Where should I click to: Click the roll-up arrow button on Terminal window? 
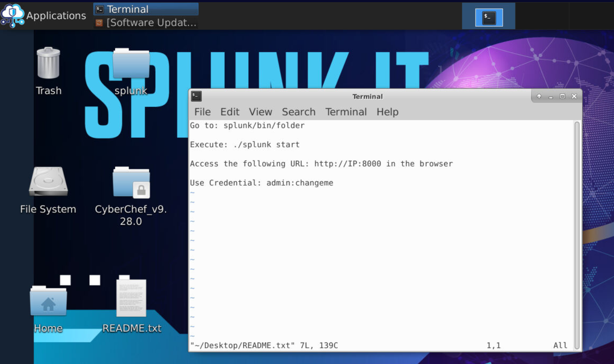click(x=539, y=96)
